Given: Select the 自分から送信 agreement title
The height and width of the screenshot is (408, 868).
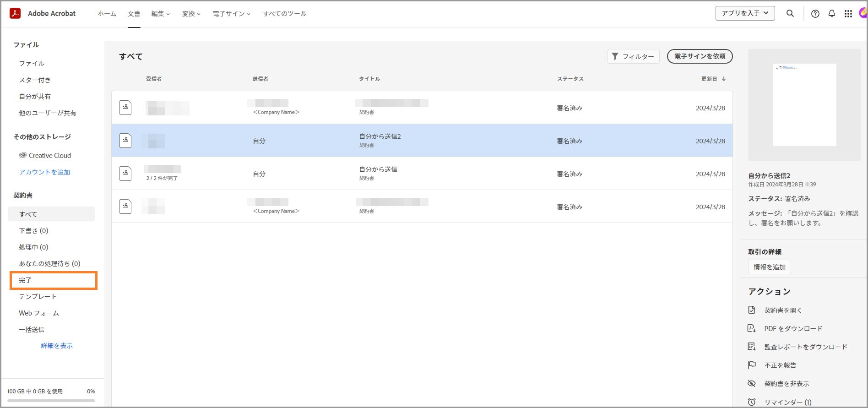Looking at the screenshot, I should click(x=378, y=169).
